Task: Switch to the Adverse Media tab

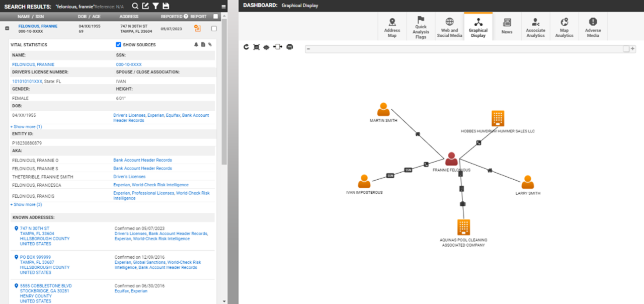Action: tap(593, 27)
